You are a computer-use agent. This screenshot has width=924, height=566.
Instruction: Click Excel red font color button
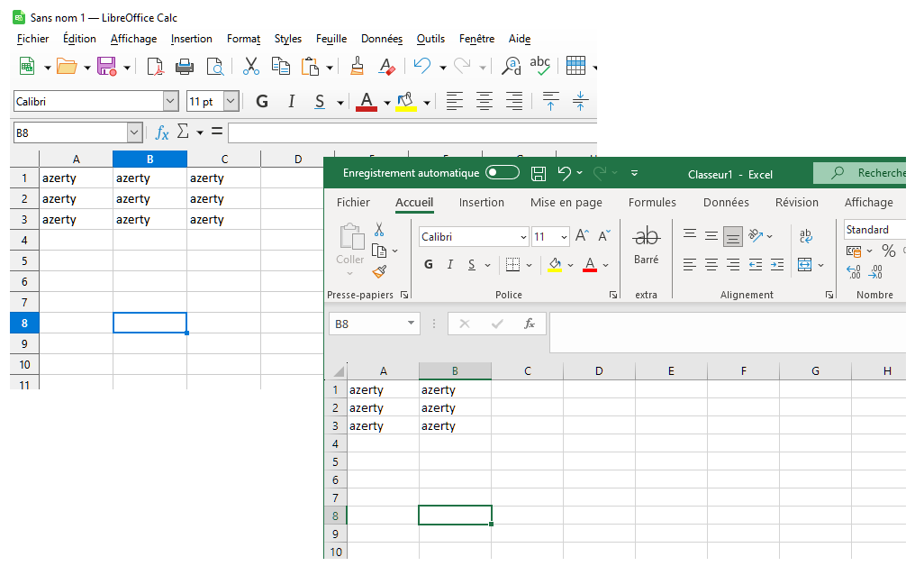[590, 265]
